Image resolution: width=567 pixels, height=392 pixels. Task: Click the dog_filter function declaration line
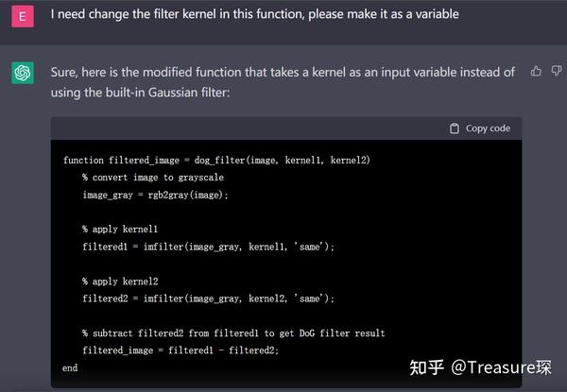coord(216,161)
